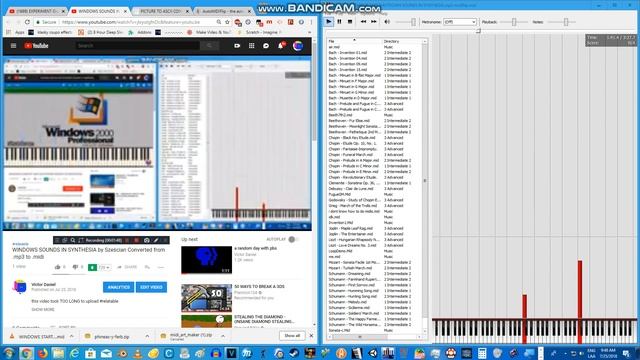This screenshot has width=640, height=360.
Task: Bookmark this page with the star icon
Action: coord(227,22)
